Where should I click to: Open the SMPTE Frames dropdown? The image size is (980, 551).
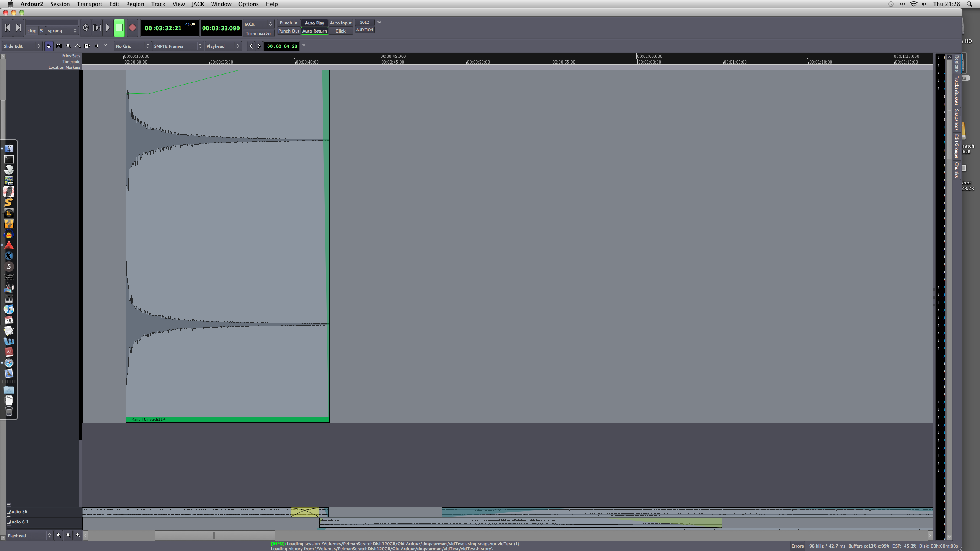[178, 46]
